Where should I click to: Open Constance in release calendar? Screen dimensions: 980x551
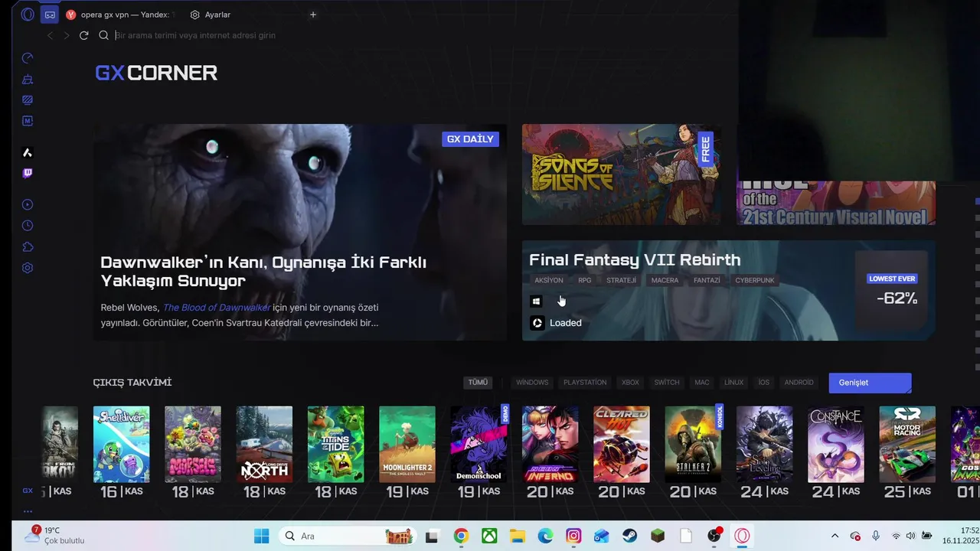click(836, 445)
